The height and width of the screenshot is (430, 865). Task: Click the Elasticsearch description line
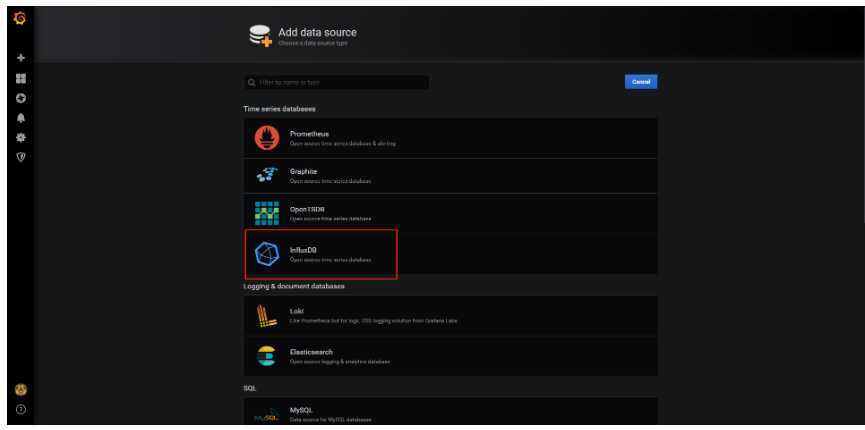point(340,362)
